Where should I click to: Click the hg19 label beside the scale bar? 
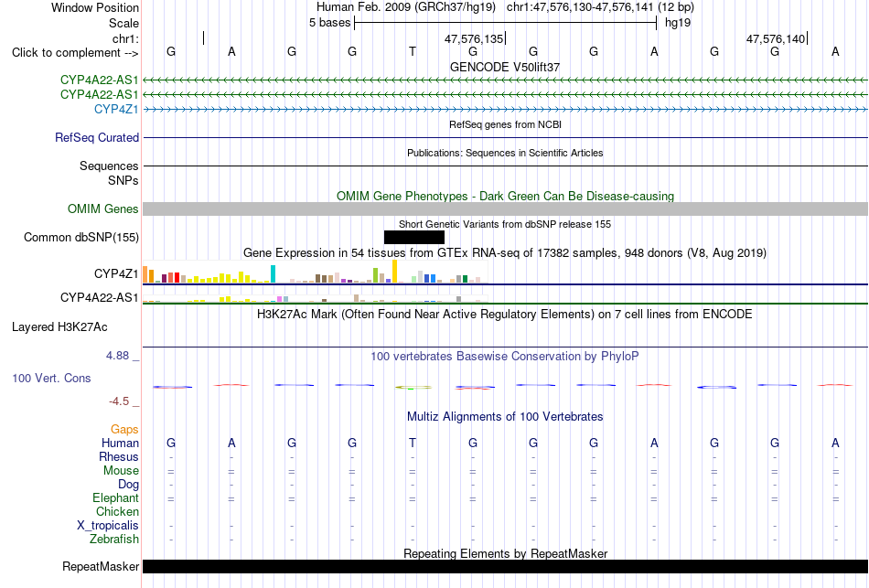click(x=678, y=23)
